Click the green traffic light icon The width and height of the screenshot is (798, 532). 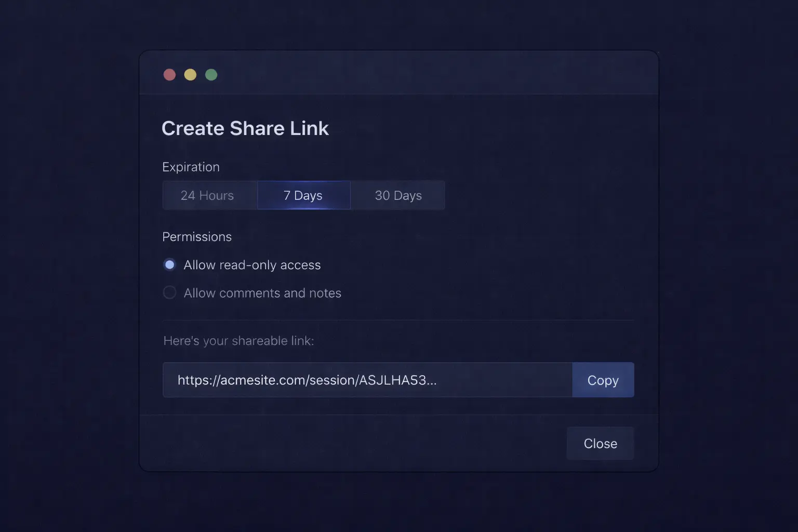coord(211,74)
